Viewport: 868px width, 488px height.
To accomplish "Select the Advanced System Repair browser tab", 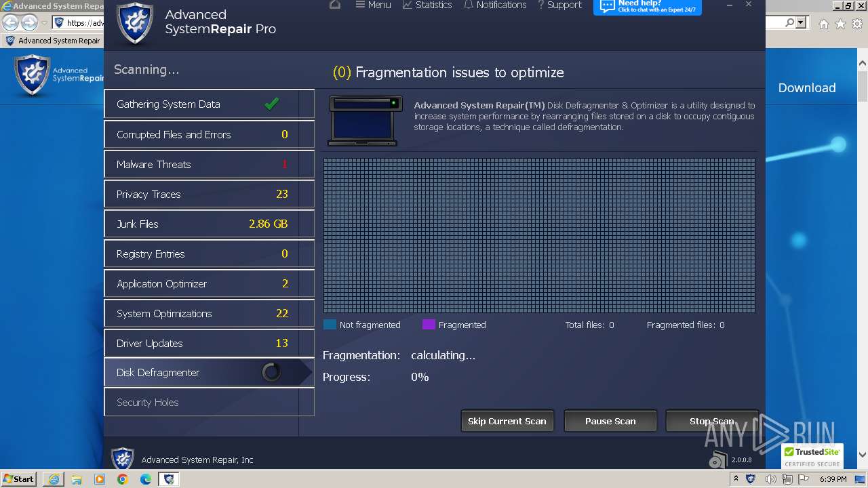I will 53,41.
